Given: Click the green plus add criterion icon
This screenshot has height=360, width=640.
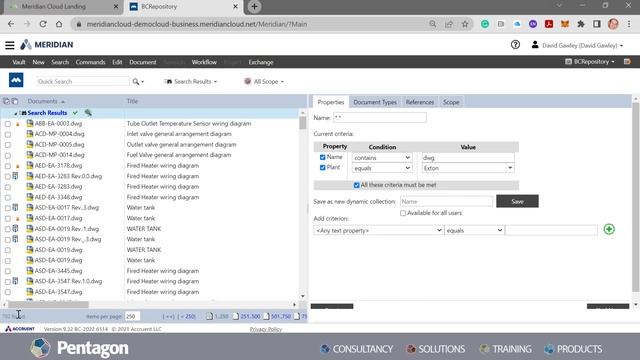Looking at the screenshot, I should 609,229.
